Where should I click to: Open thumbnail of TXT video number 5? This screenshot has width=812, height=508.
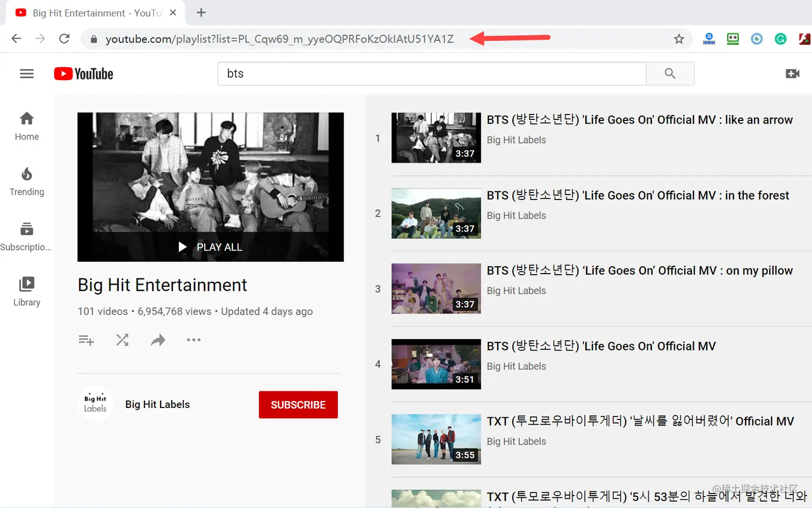coord(436,439)
